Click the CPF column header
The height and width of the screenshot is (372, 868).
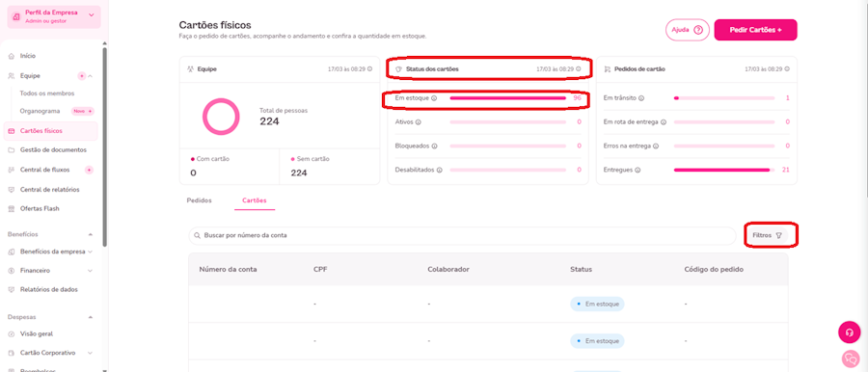pyautogui.click(x=320, y=270)
